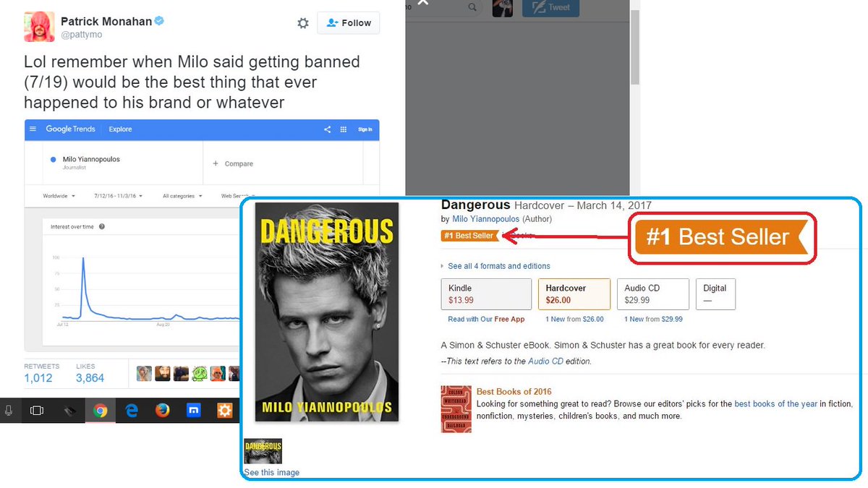Click the green frog avatar among likers

(199, 373)
